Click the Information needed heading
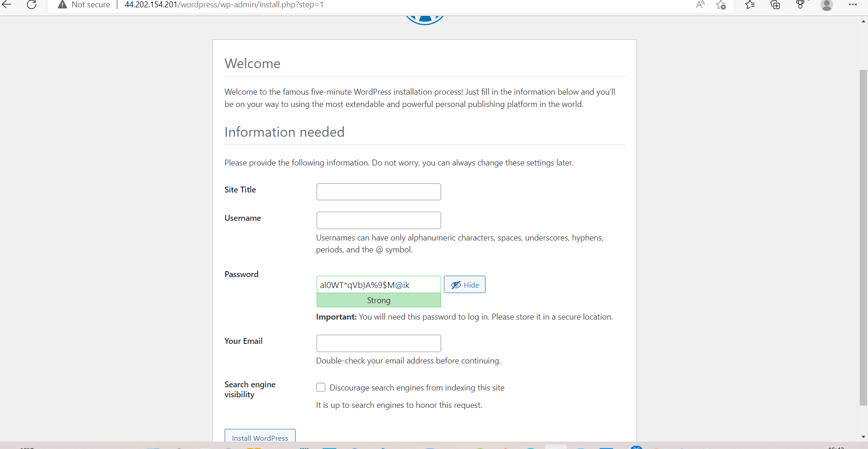The width and height of the screenshot is (868, 449). click(x=285, y=132)
